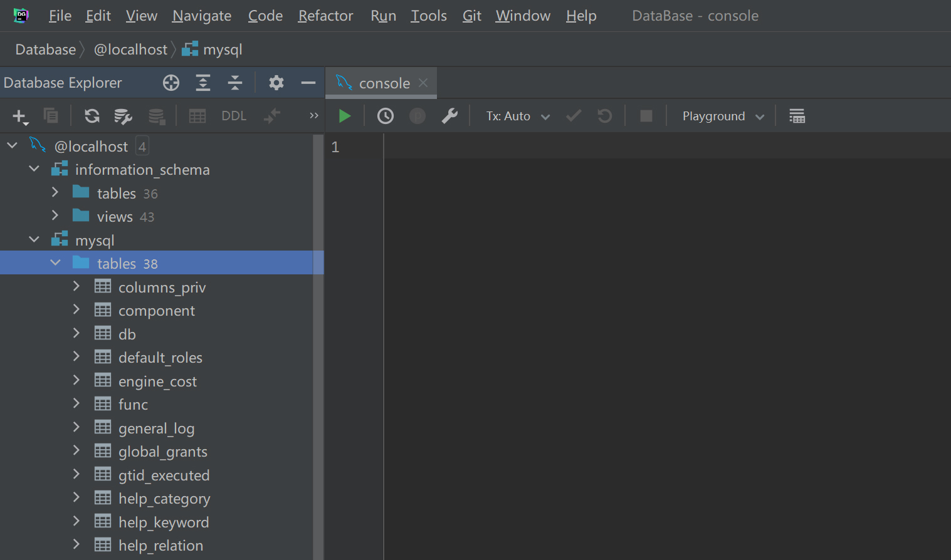Viewport: 951px width, 560px height.
Task: Click the locate target crosshair icon
Action: click(171, 83)
